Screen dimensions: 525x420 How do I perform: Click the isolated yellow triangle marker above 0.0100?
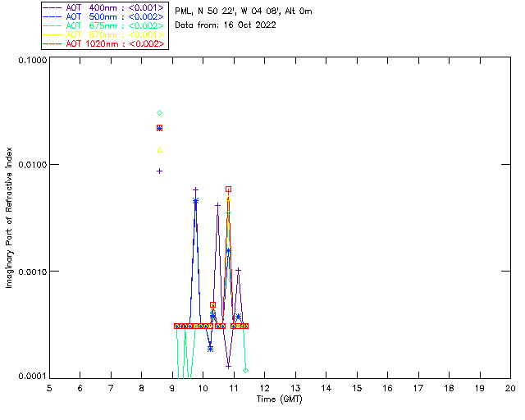pos(160,150)
